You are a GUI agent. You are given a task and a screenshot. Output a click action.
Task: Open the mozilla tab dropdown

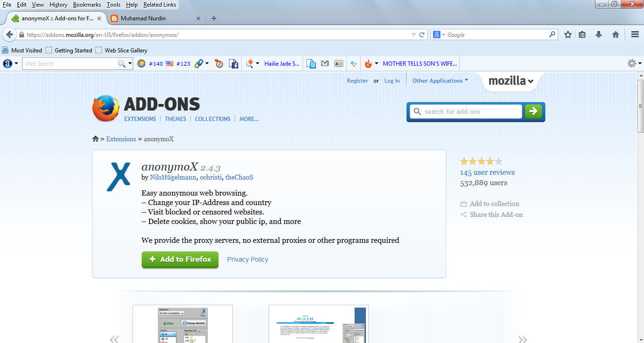(511, 81)
